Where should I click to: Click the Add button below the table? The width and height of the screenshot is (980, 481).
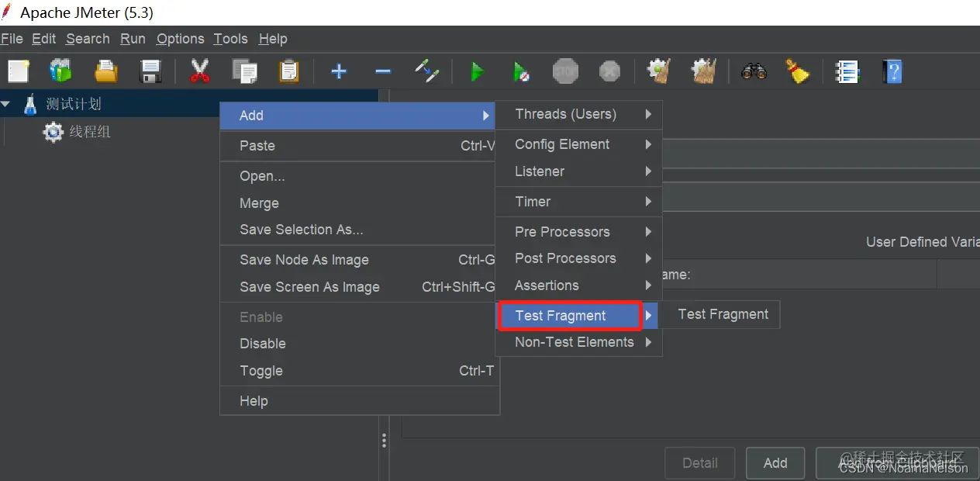coord(775,463)
